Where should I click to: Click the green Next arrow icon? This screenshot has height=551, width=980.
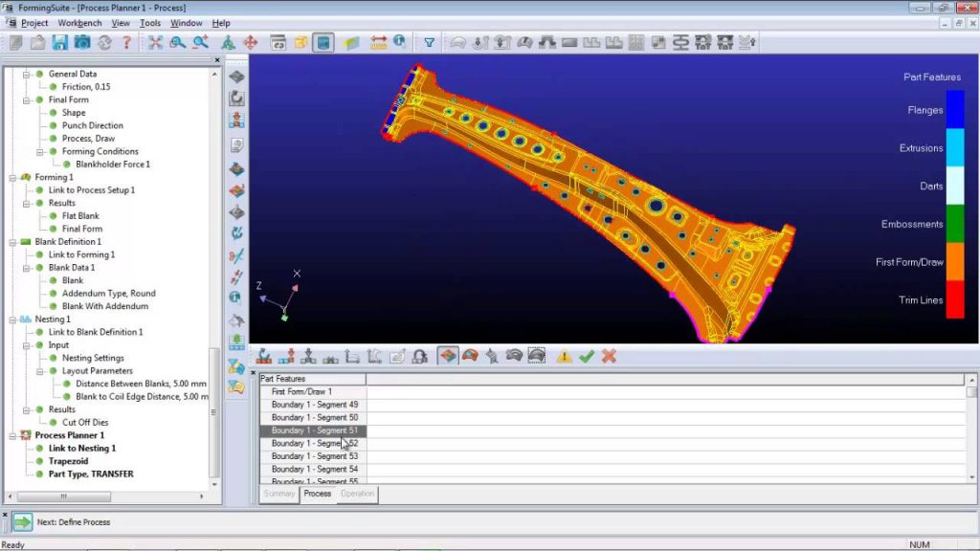(x=23, y=521)
